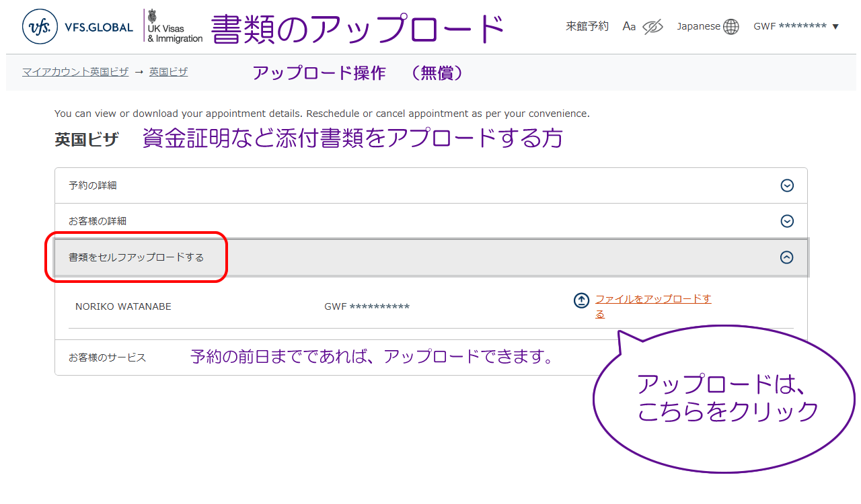Click the globe language icon
Screen dimensions: 861x504
click(731, 27)
